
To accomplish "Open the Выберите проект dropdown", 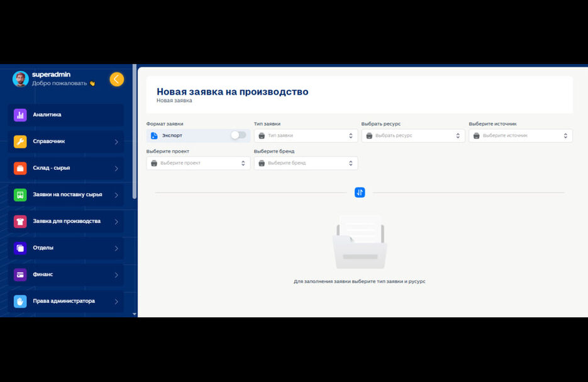I will click(198, 163).
